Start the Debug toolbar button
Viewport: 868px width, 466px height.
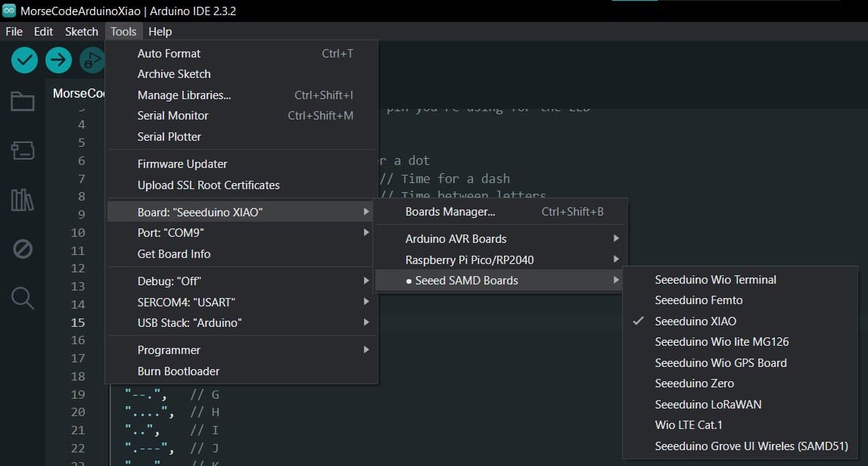click(92, 60)
